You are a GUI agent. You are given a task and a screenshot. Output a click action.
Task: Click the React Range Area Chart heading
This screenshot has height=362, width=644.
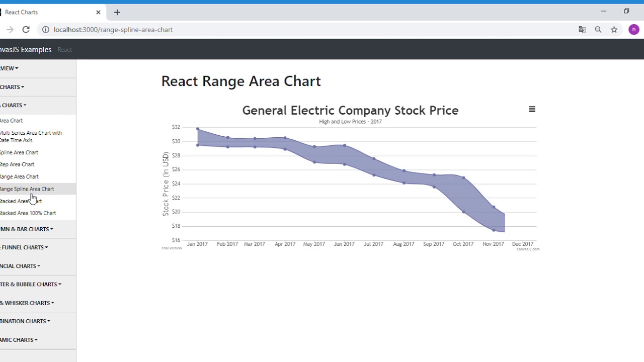pos(241,81)
